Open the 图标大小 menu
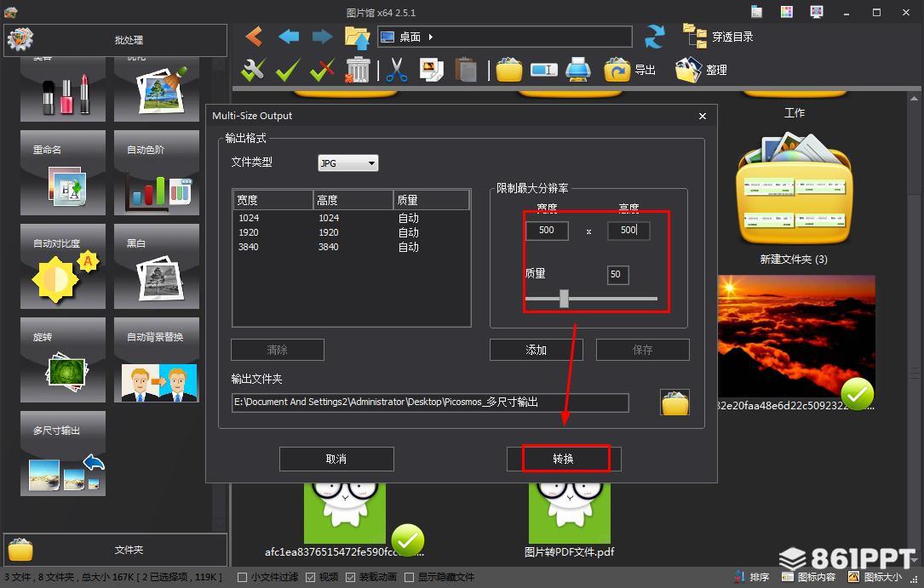 point(875,577)
